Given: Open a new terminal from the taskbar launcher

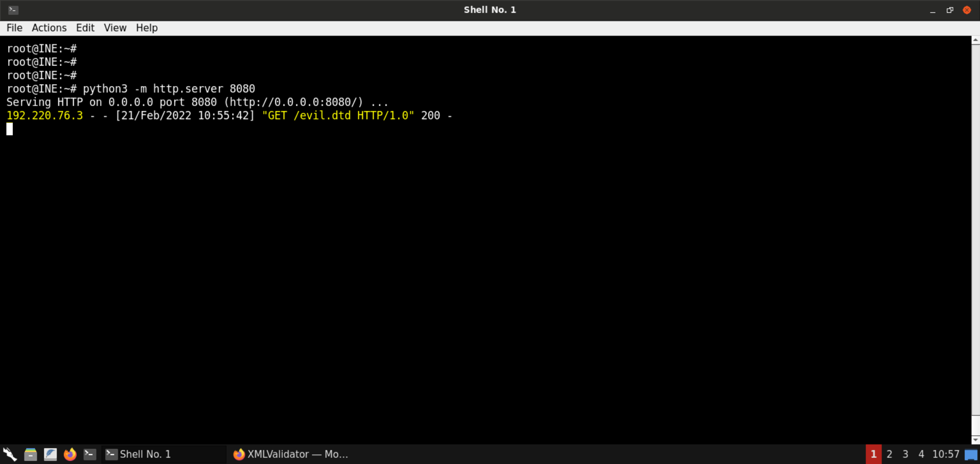Looking at the screenshot, I should tap(90, 454).
